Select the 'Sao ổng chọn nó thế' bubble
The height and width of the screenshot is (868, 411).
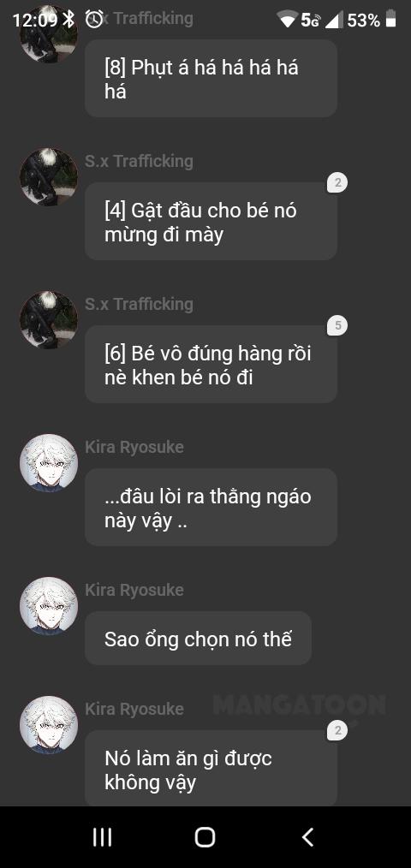tap(198, 639)
